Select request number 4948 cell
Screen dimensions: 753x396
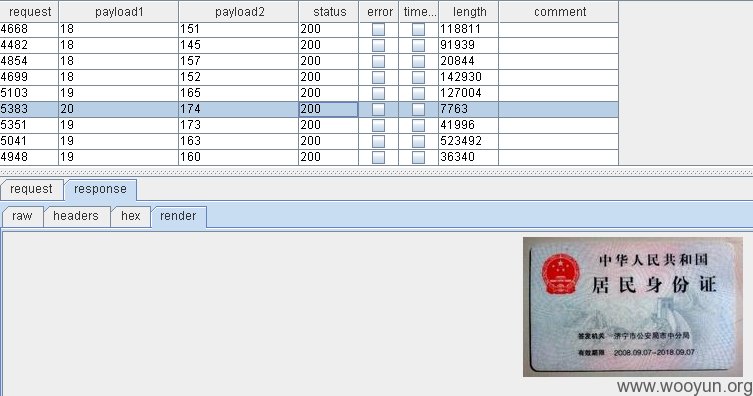click(29, 157)
